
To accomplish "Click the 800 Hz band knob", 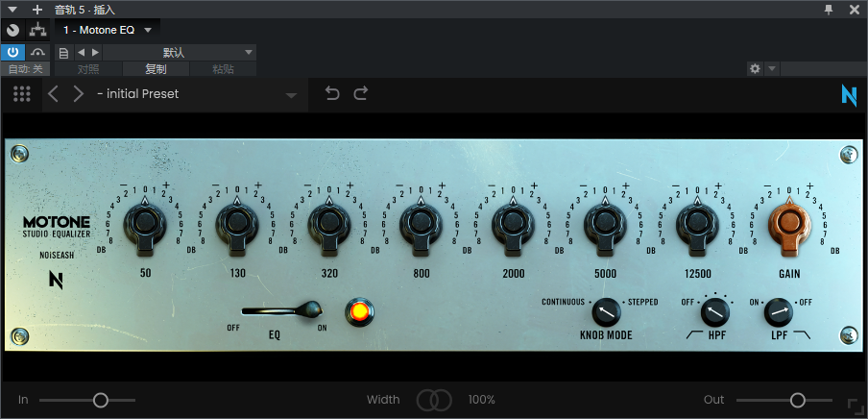I will click(x=422, y=223).
